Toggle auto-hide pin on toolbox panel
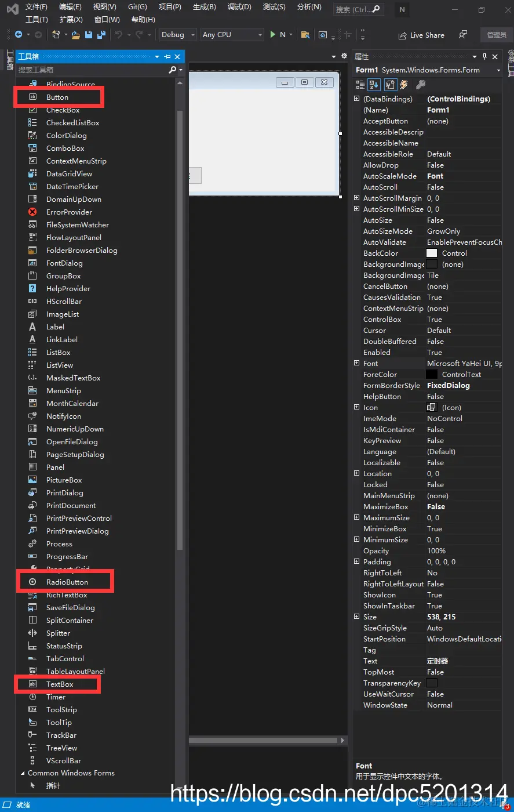Viewport: 514px width, 812px height. pyautogui.click(x=167, y=56)
